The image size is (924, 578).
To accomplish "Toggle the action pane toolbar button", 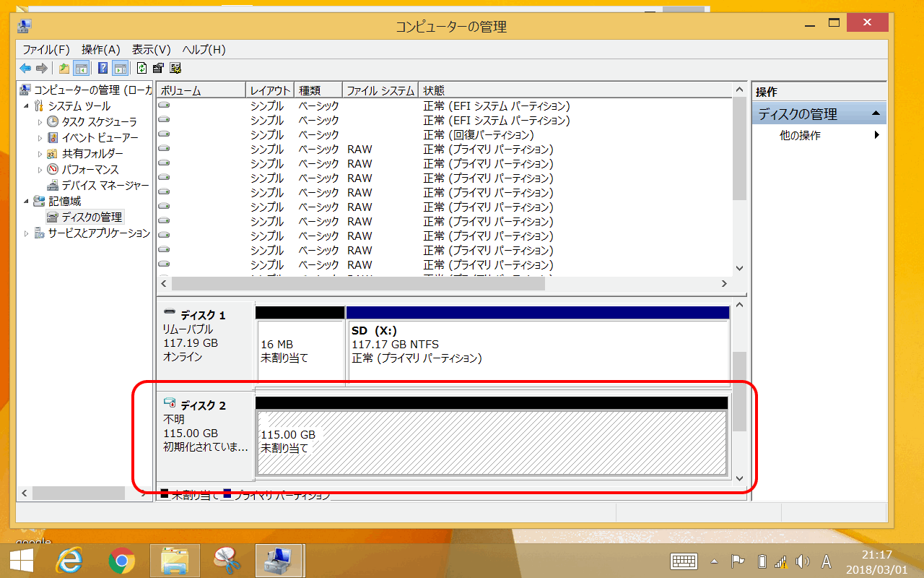I will pyautogui.click(x=120, y=68).
